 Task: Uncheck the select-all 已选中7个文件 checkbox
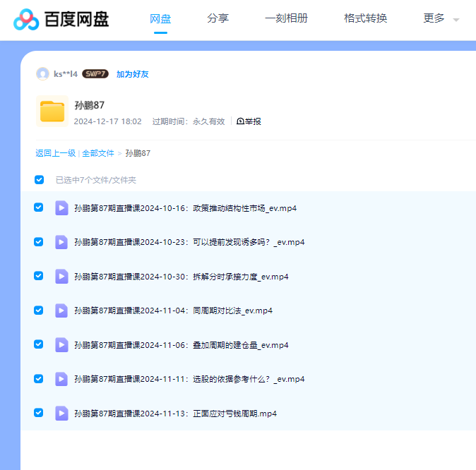(x=39, y=180)
